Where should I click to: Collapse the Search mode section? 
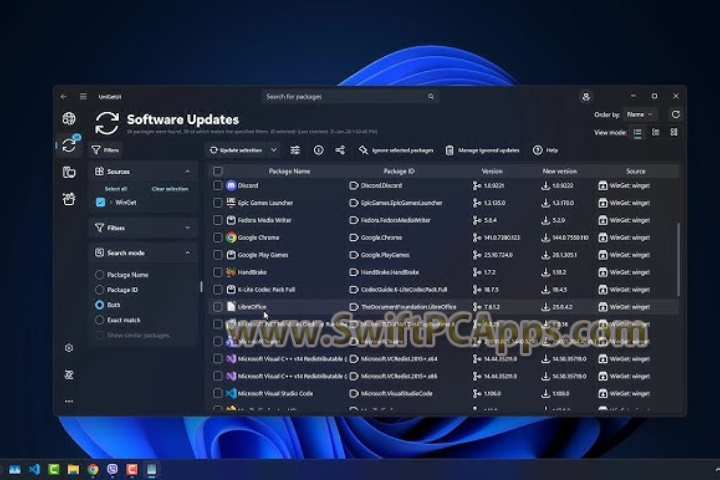click(x=187, y=253)
